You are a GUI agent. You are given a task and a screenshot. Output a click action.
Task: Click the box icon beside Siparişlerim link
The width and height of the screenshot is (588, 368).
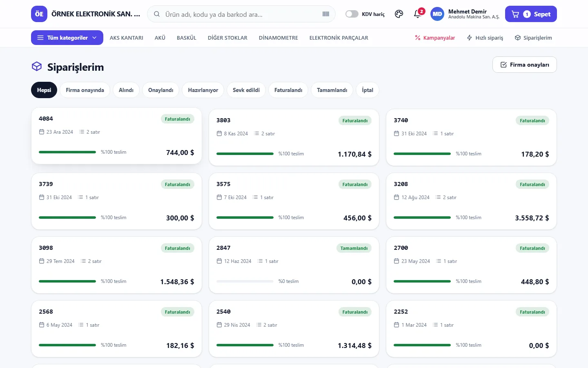(x=518, y=38)
